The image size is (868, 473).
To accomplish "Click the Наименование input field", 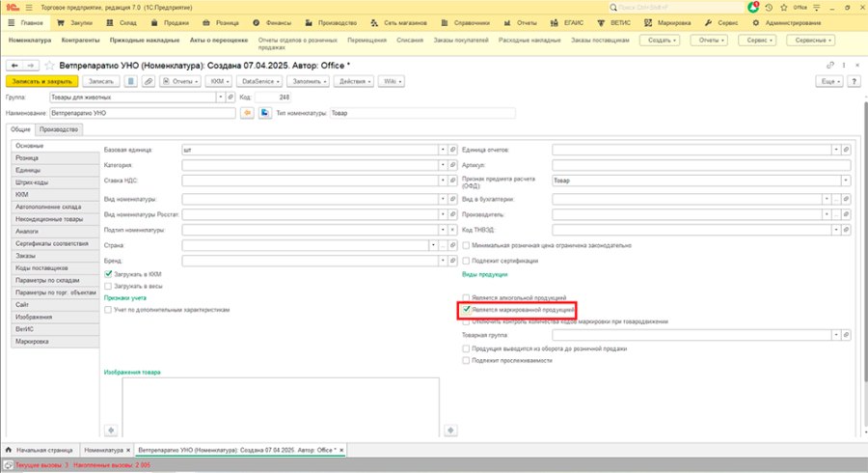I will coord(143,113).
